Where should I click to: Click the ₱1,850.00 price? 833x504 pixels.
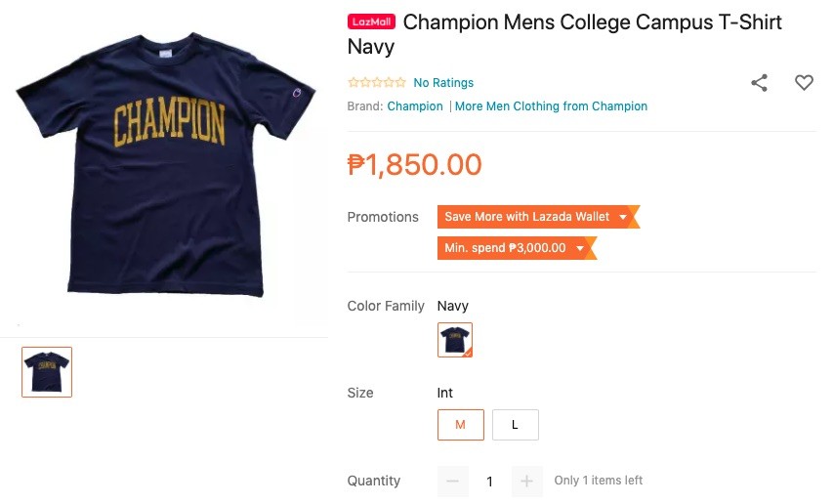point(414,164)
